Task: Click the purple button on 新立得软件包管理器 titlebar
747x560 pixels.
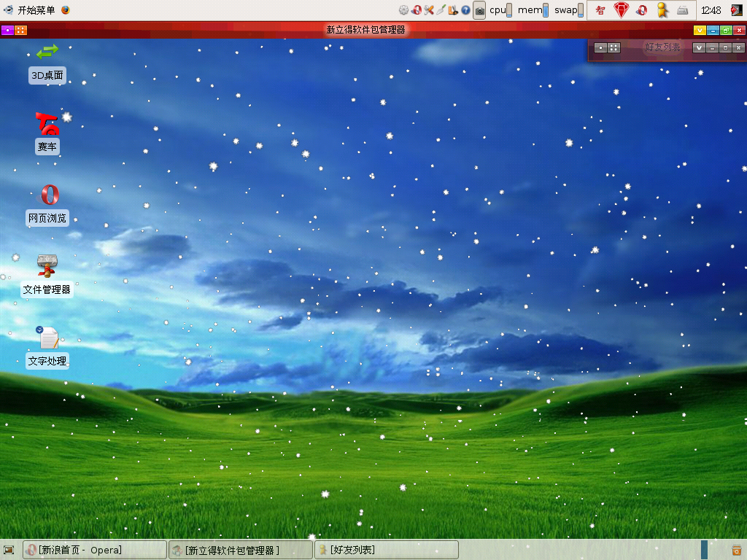Action: [7, 31]
